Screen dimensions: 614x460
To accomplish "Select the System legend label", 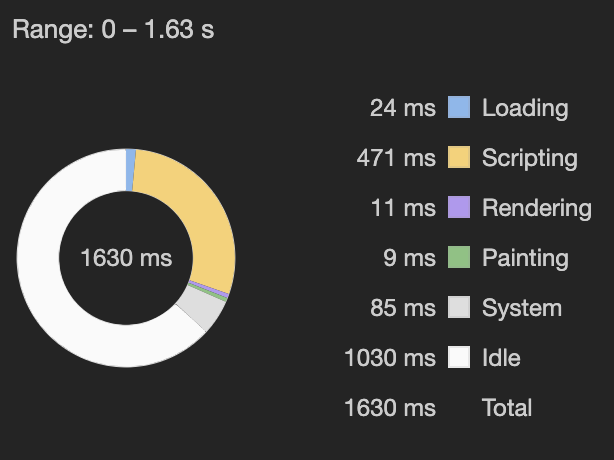I will coord(522,308).
